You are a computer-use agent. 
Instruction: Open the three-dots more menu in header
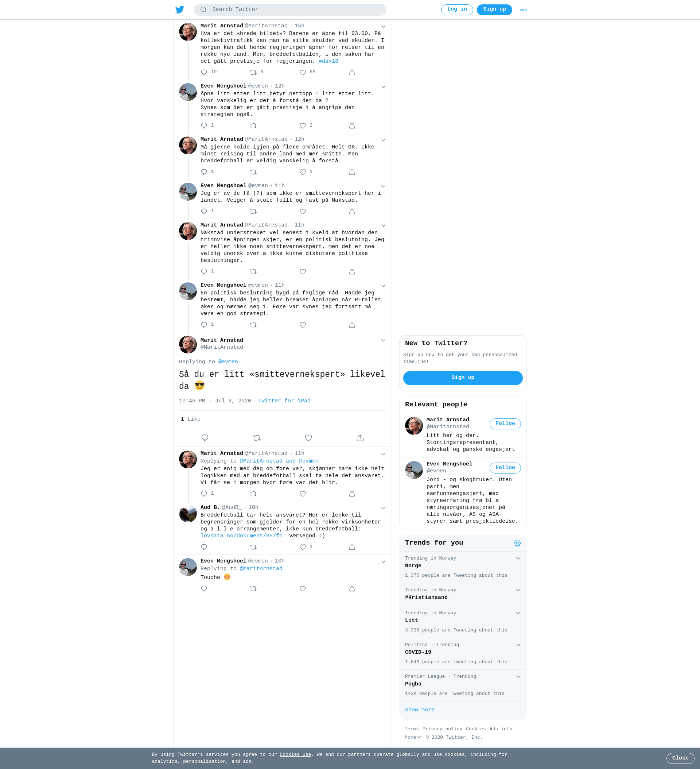523,10
